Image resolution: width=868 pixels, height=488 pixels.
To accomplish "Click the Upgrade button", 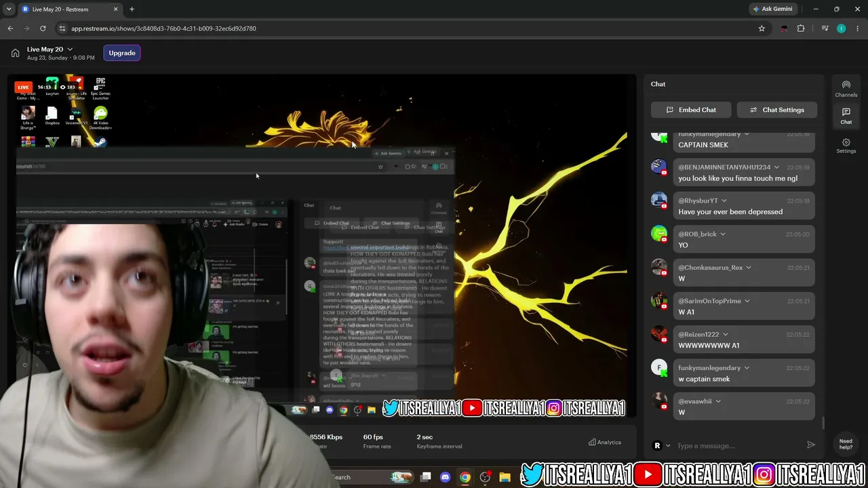I will pyautogui.click(x=122, y=53).
